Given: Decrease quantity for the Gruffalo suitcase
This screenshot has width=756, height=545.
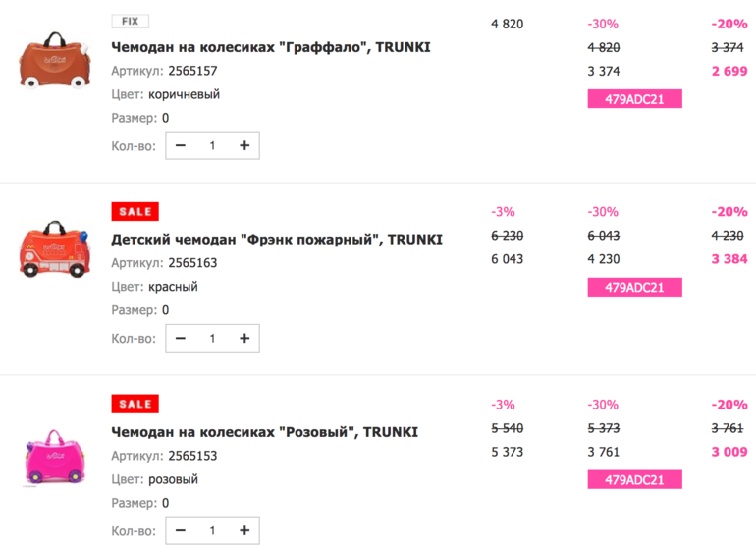Looking at the screenshot, I should click(181, 145).
